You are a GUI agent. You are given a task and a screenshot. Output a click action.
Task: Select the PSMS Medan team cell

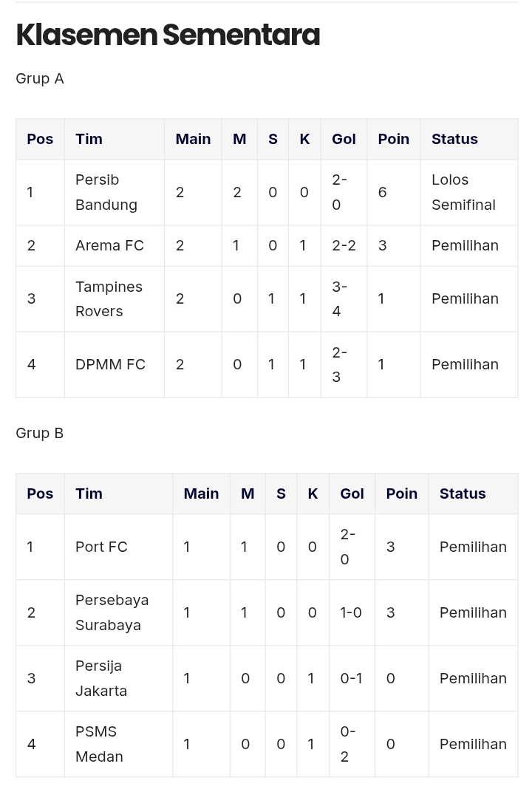pyautogui.click(x=118, y=744)
